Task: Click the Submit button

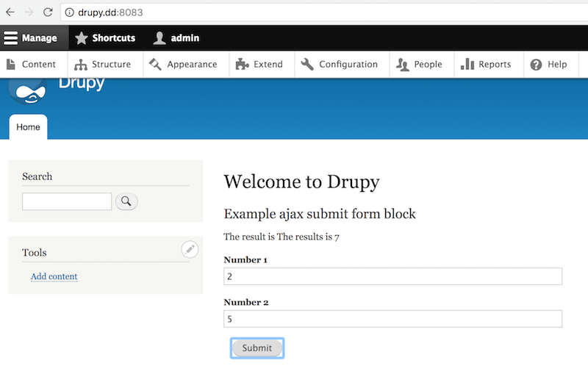Action: (257, 348)
